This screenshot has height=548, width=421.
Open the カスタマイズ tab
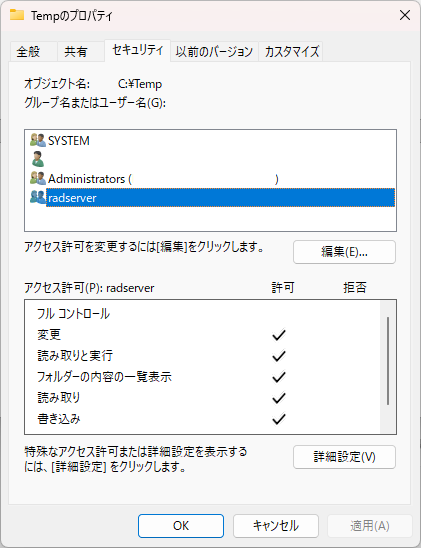click(x=291, y=52)
